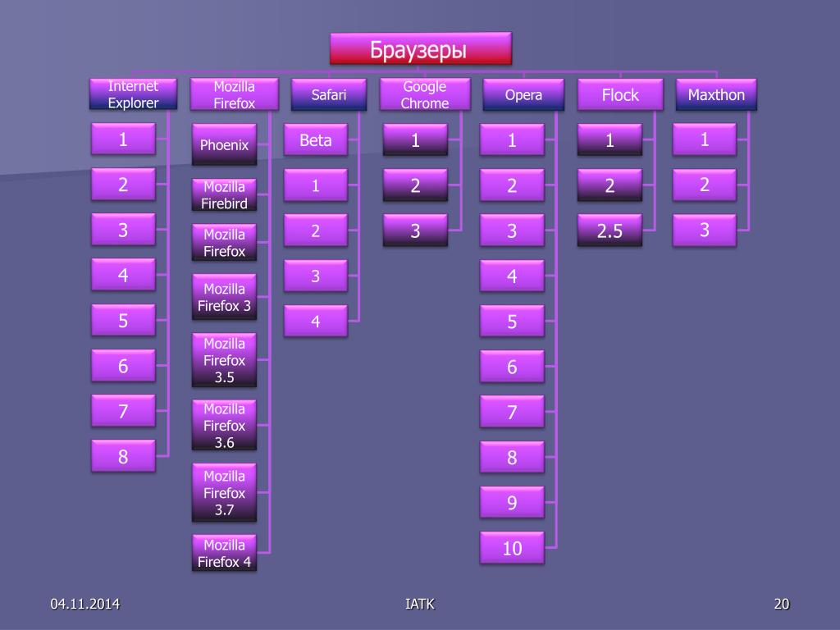Select the Opera header box
The width and height of the screenshot is (840, 630).
pos(523,95)
